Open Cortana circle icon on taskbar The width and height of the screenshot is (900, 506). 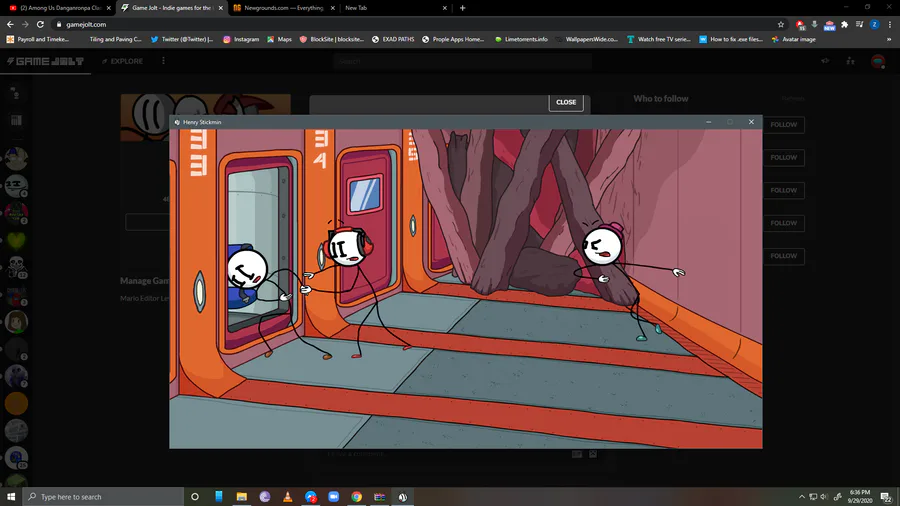[195, 496]
